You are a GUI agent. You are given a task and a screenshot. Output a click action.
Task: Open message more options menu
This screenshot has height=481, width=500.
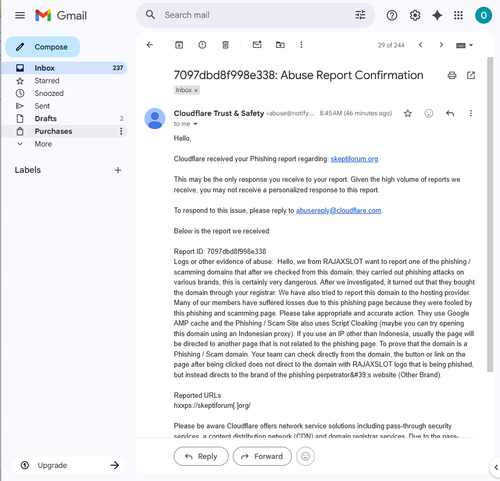(x=471, y=113)
